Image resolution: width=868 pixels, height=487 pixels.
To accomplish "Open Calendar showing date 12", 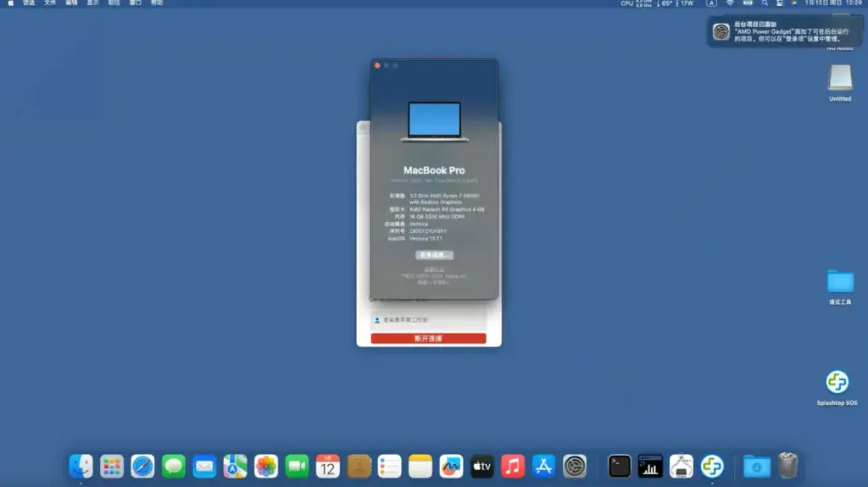I will [x=328, y=466].
